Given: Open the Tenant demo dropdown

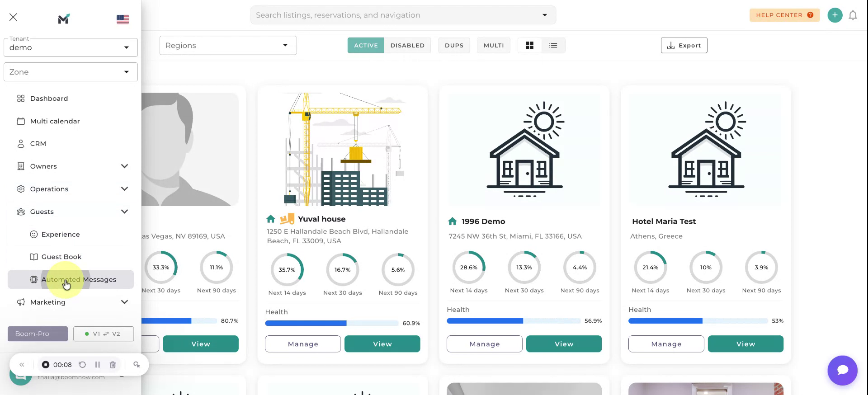Looking at the screenshot, I should pos(71,47).
